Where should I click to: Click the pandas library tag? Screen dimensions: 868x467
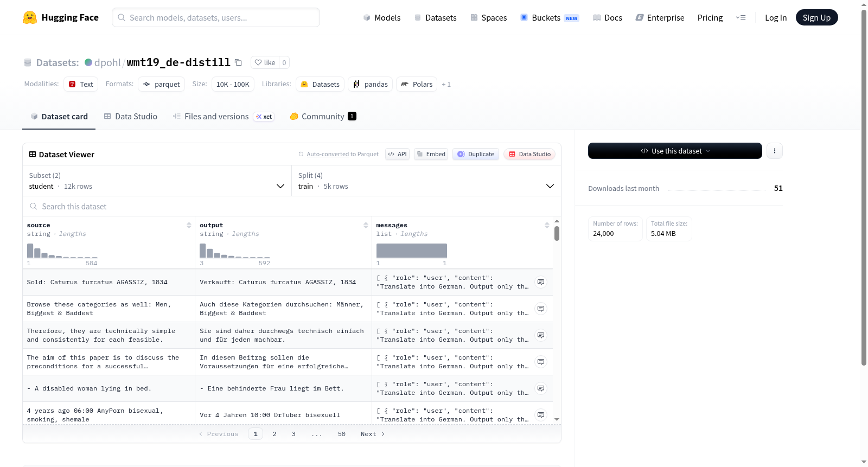coord(371,84)
